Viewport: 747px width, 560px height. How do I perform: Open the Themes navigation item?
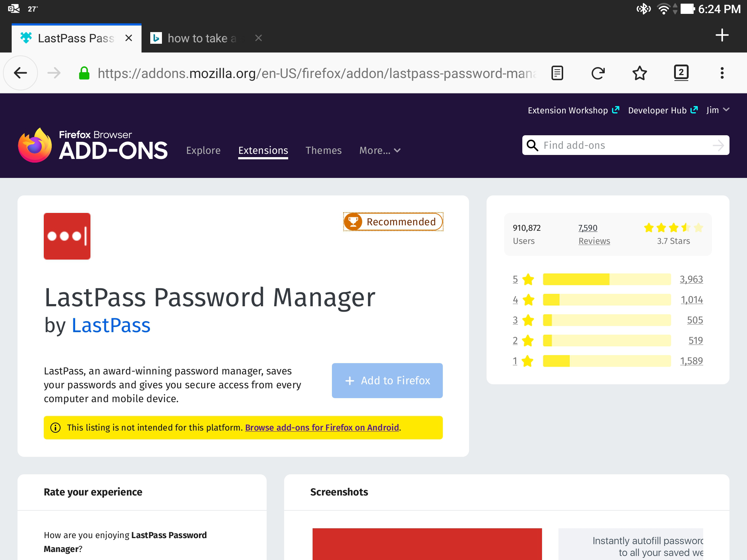coord(324,150)
